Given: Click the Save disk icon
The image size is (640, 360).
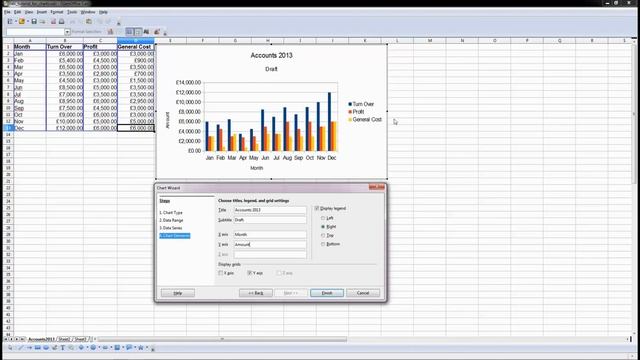Looking at the screenshot, I should [x=34, y=22].
